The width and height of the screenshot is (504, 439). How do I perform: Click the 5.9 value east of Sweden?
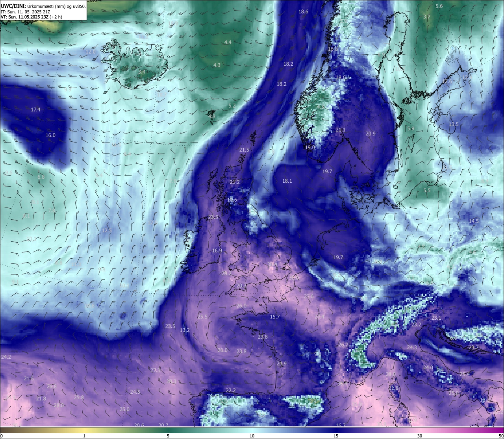tap(411, 128)
